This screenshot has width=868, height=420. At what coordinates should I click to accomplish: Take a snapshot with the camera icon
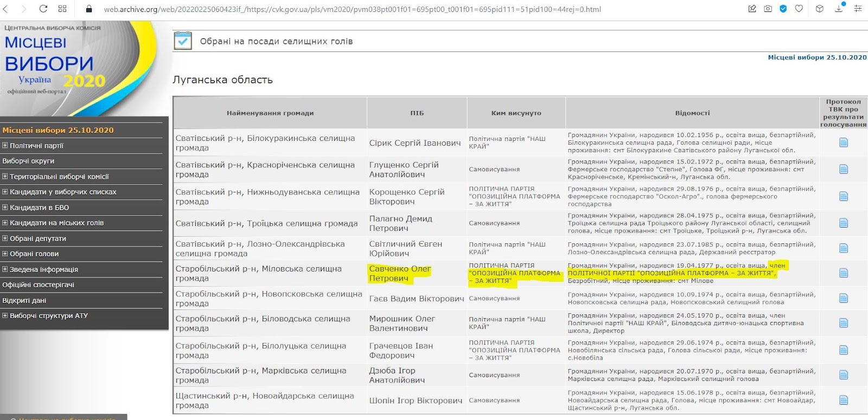pyautogui.click(x=768, y=9)
